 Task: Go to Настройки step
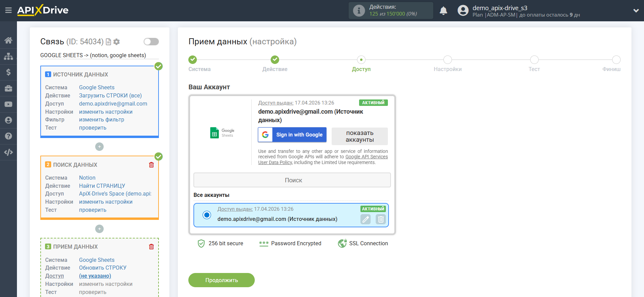pos(448,60)
